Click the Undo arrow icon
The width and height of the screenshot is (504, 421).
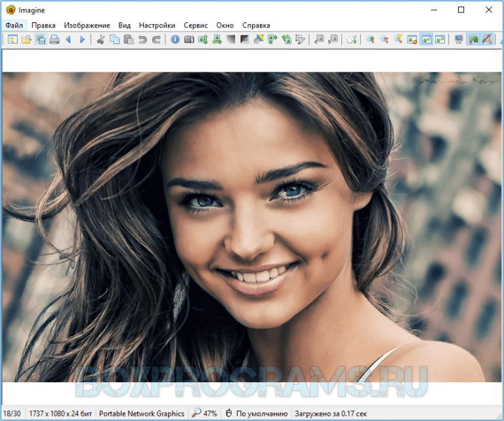(x=142, y=40)
